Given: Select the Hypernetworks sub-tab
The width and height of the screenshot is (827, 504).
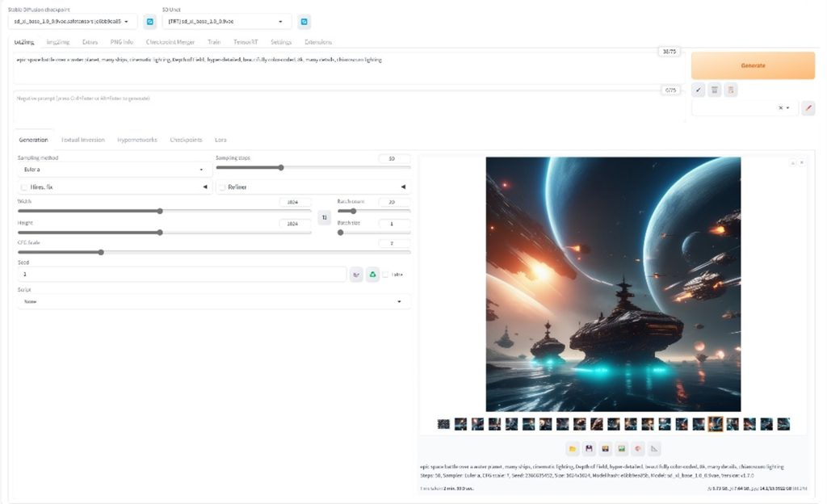Looking at the screenshot, I should point(137,140).
